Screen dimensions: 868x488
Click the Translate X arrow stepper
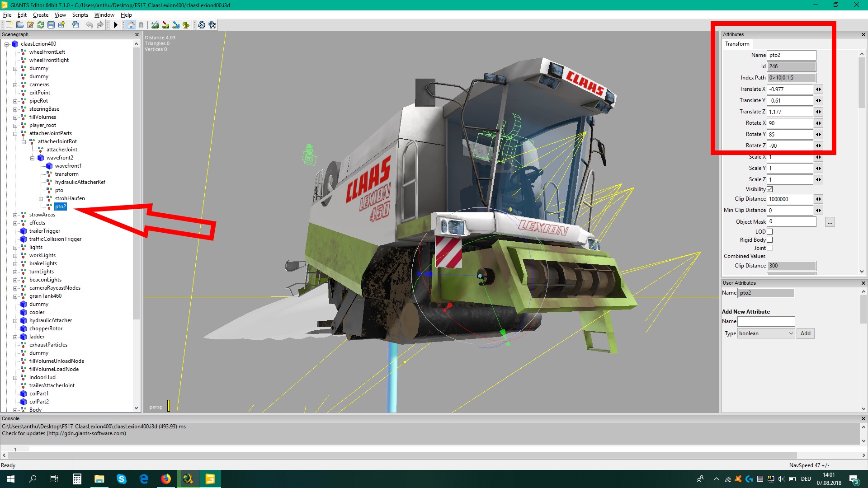818,89
